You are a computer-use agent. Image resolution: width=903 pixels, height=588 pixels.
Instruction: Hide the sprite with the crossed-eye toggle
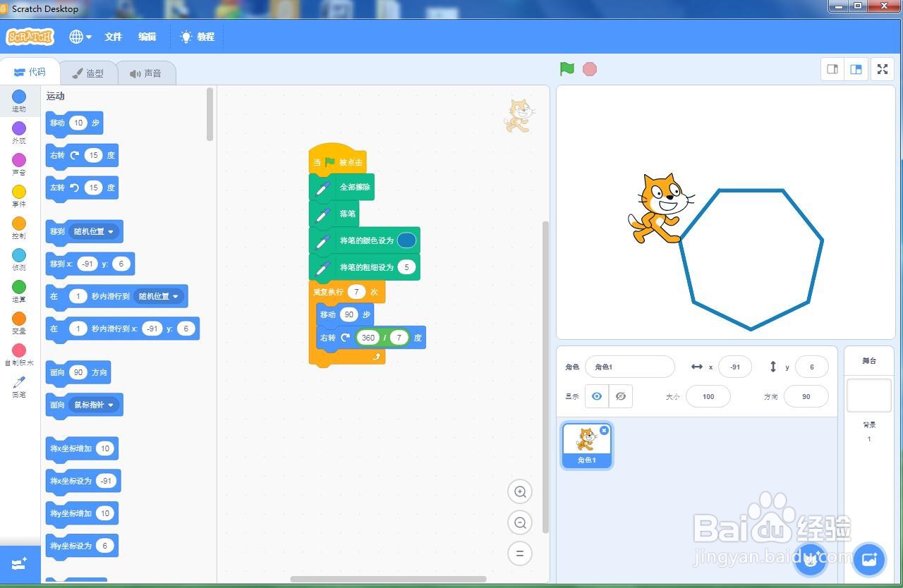620,396
